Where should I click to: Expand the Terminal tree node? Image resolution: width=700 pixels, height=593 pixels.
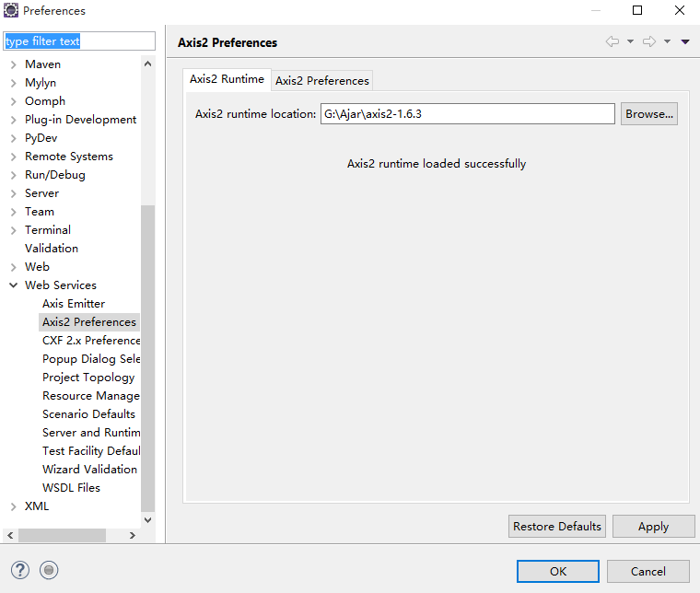(14, 230)
